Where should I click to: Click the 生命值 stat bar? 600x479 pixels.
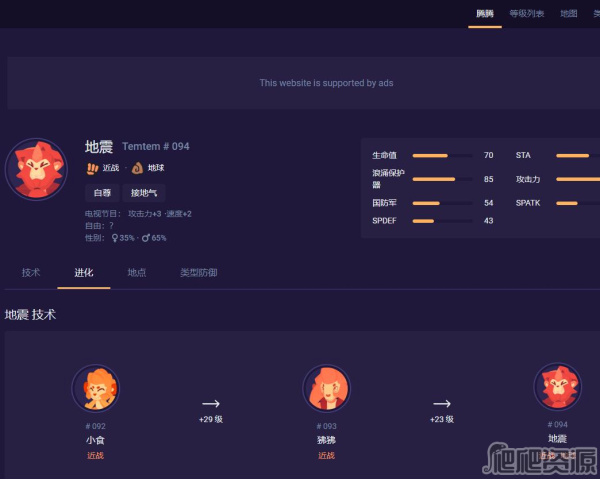pos(442,156)
